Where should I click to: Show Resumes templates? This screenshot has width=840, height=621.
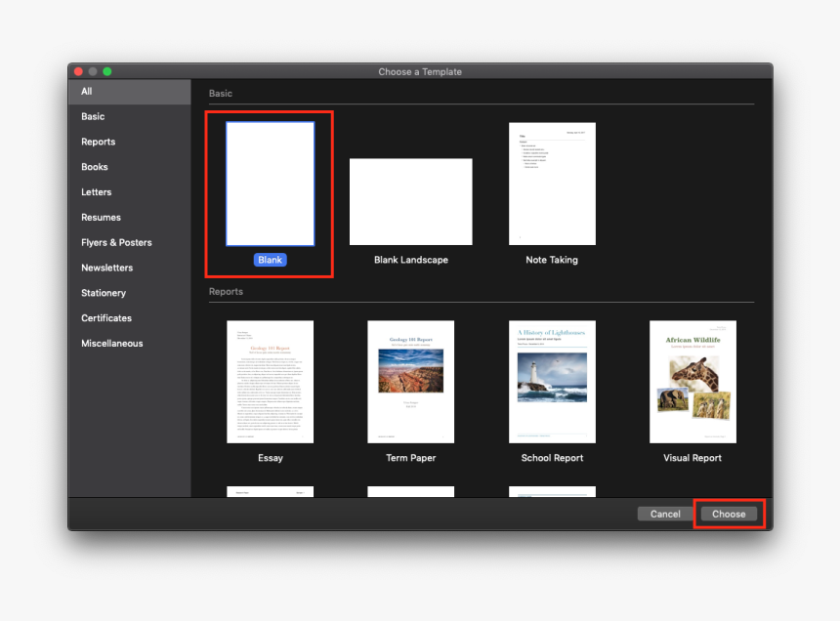(101, 217)
